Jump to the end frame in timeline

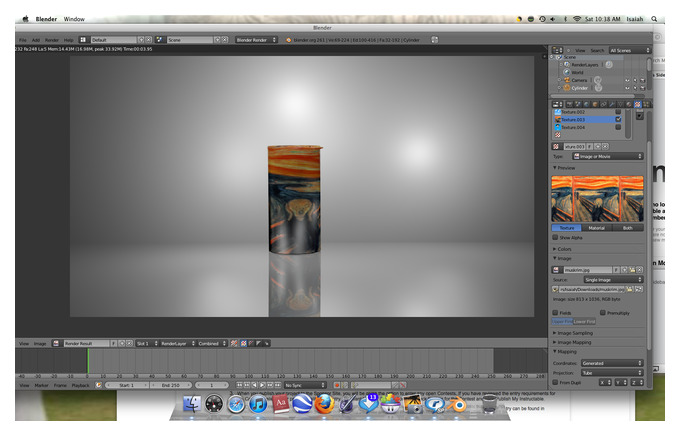tap(278, 385)
